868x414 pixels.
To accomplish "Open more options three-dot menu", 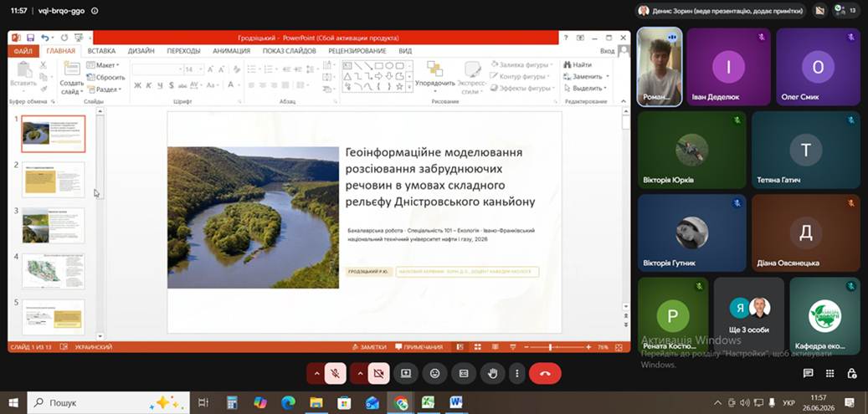I will [x=516, y=374].
